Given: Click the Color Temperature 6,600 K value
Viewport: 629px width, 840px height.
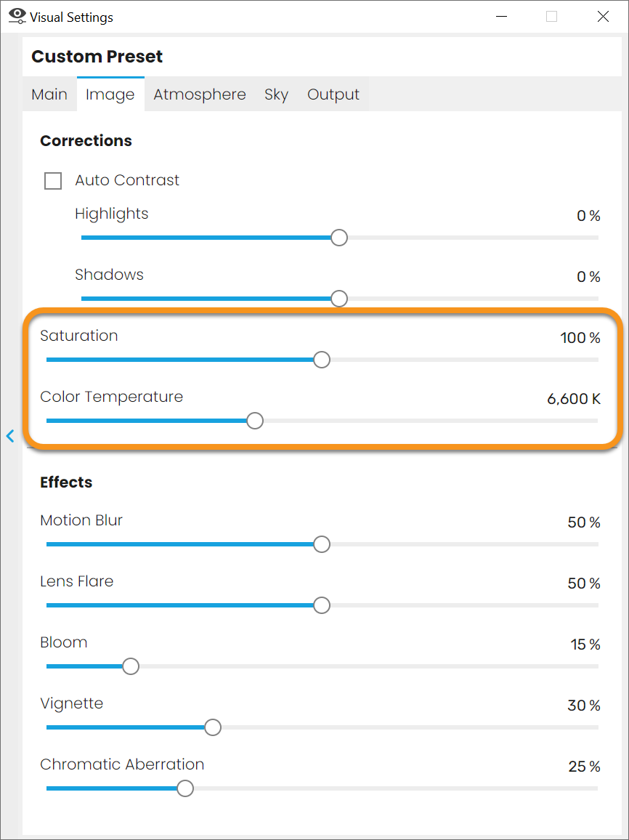Looking at the screenshot, I should click(x=574, y=399).
